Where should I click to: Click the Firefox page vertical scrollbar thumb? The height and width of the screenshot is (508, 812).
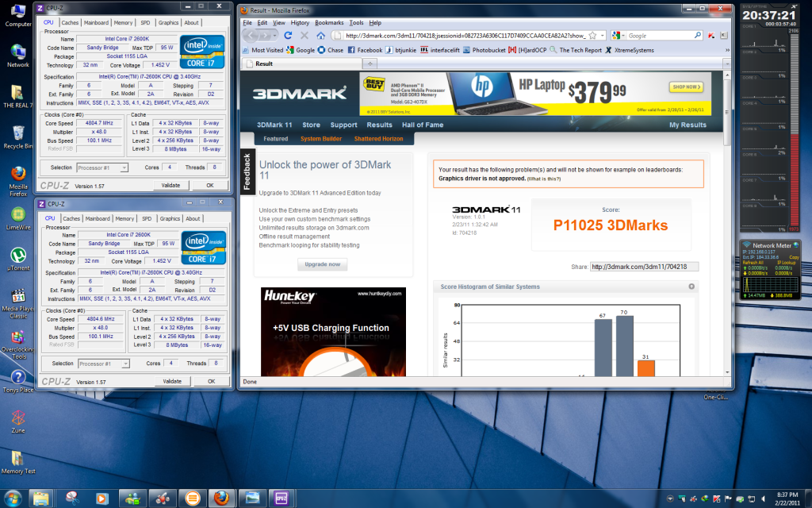point(727,114)
